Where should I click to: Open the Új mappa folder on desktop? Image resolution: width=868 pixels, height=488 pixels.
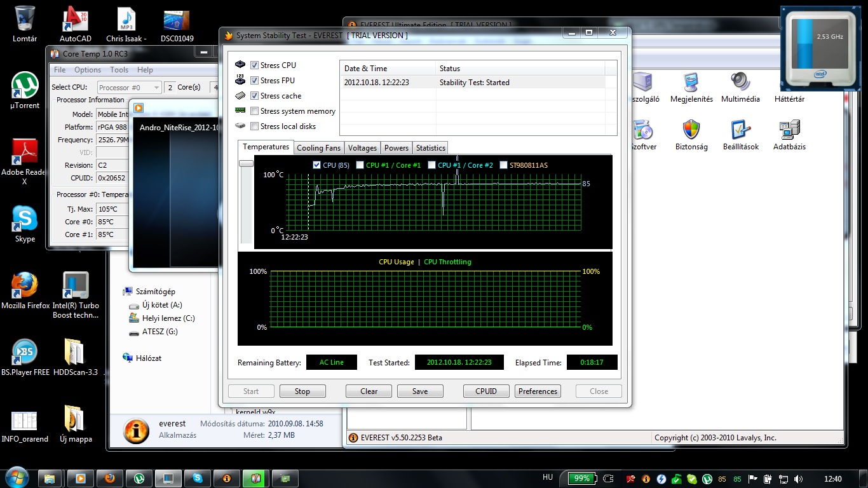(x=76, y=424)
